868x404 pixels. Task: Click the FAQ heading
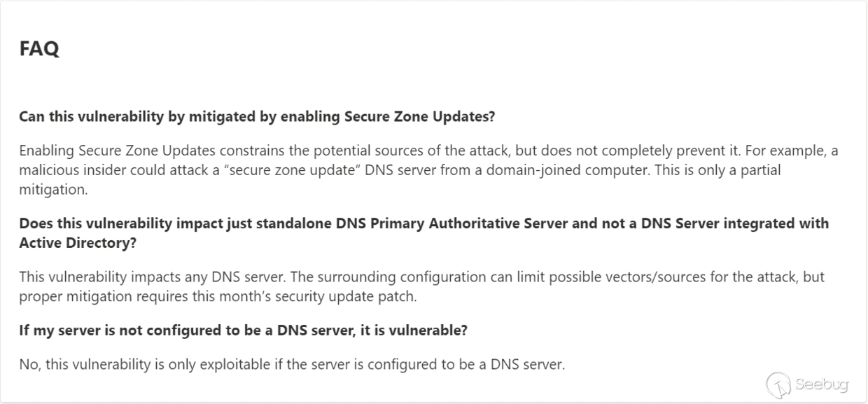pos(39,49)
